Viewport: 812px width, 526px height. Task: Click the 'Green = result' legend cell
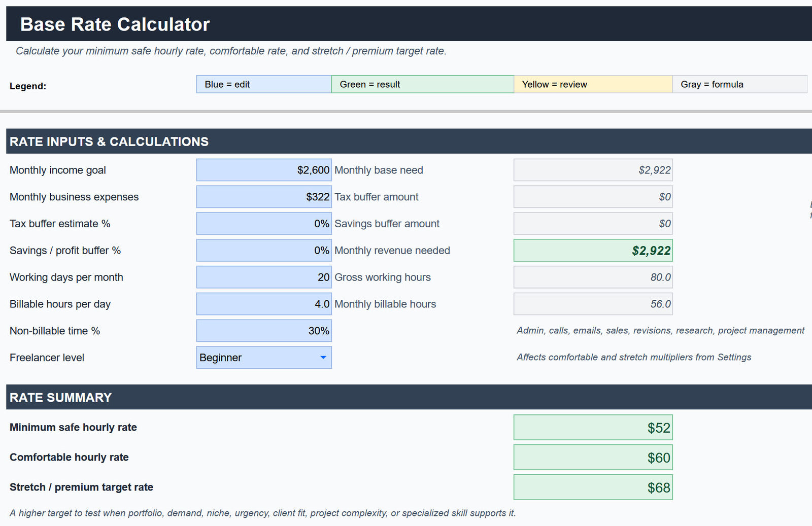tap(423, 84)
